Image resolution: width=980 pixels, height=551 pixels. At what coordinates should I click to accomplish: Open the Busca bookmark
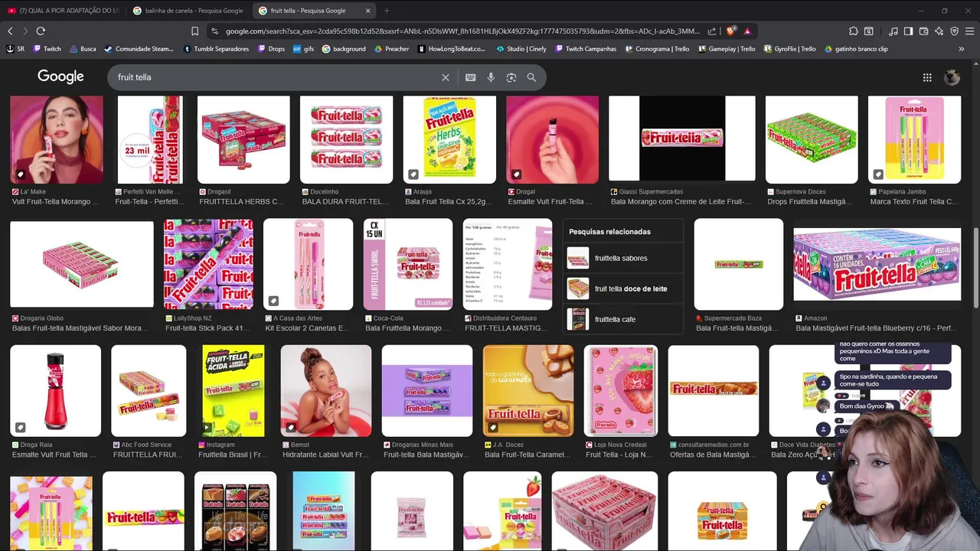[83, 49]
